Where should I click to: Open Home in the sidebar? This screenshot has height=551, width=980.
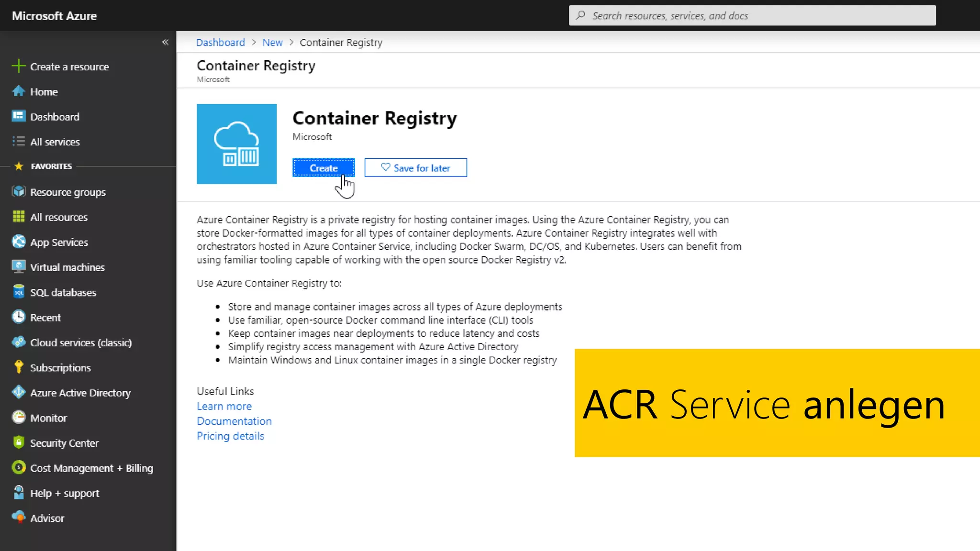tap(44, 91)
